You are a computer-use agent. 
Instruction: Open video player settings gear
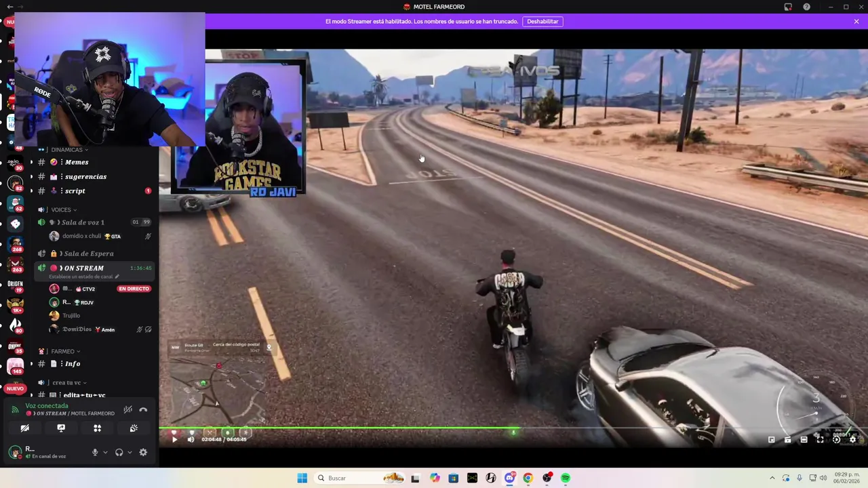coord(853,440)
